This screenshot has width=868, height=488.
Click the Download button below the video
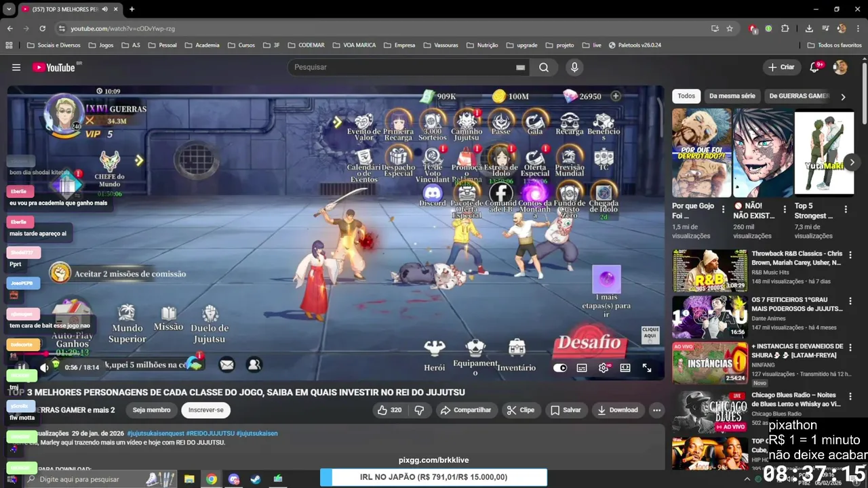tap(618, 410)
